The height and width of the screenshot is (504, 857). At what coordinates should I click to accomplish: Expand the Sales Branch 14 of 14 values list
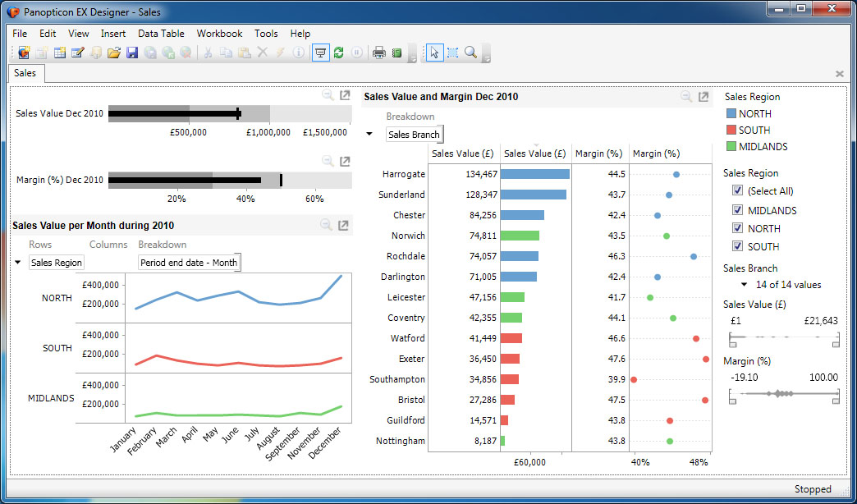point(744,285)
